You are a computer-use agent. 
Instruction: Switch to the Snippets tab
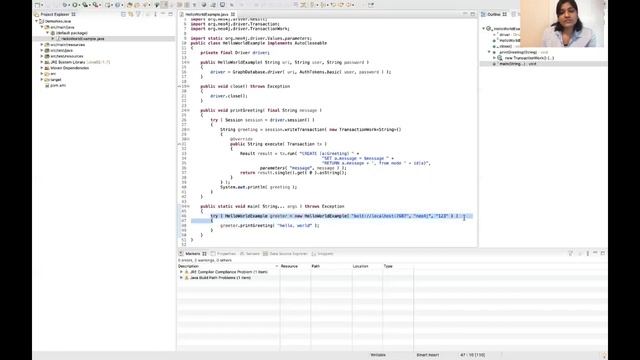(x=322, y=253)
